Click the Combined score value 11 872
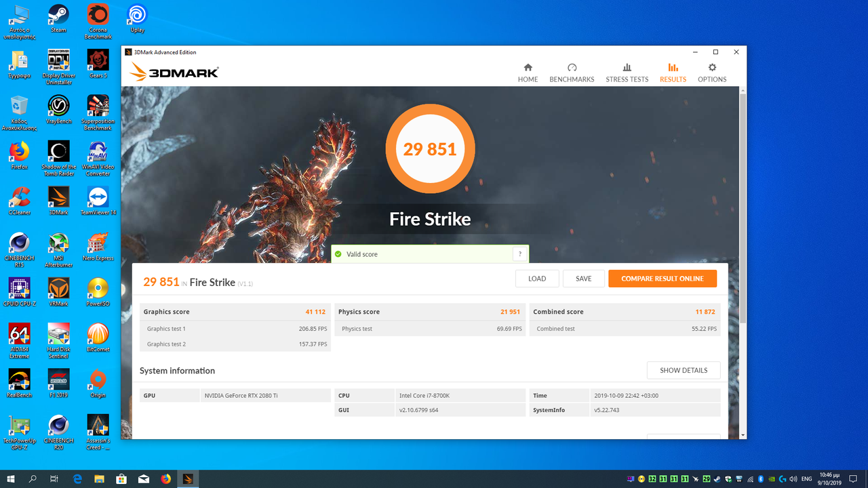This screenshot has height=488, width=868. (x=705, y=312)
